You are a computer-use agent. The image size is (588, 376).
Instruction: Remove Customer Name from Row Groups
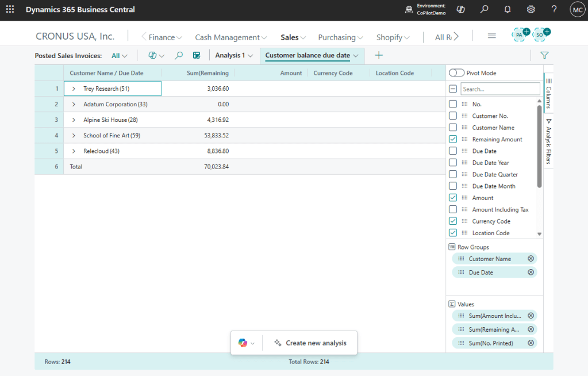531,259
